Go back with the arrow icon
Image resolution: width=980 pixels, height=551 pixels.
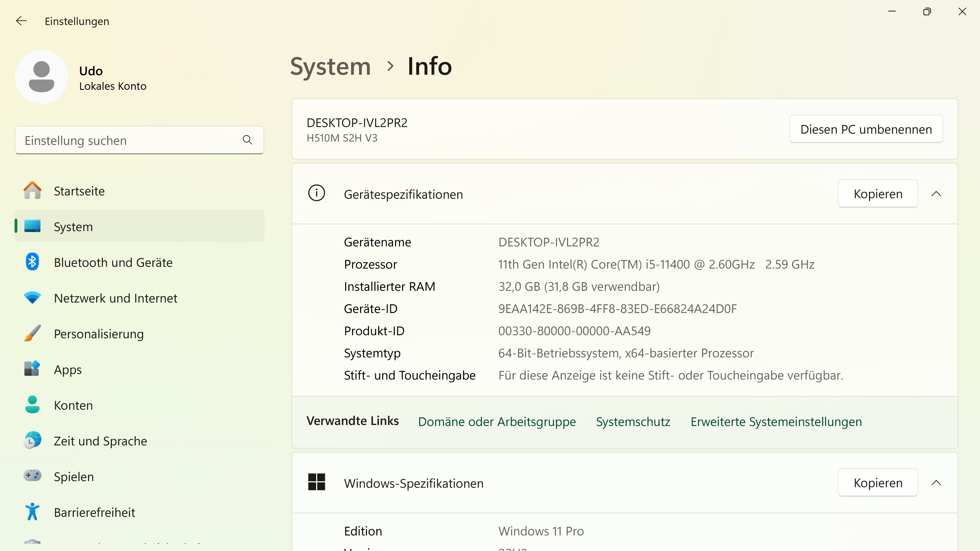pos(21,21)
